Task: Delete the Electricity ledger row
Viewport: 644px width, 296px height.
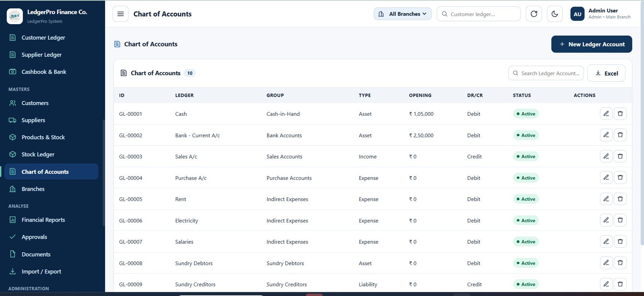Action: click(620, 220)
